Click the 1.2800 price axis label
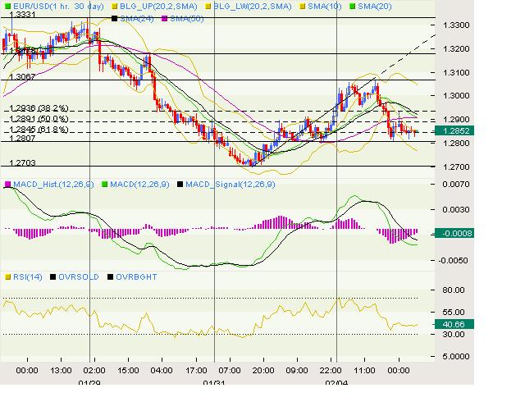This screenshot has height=420, width=525. tap(456, 144)
